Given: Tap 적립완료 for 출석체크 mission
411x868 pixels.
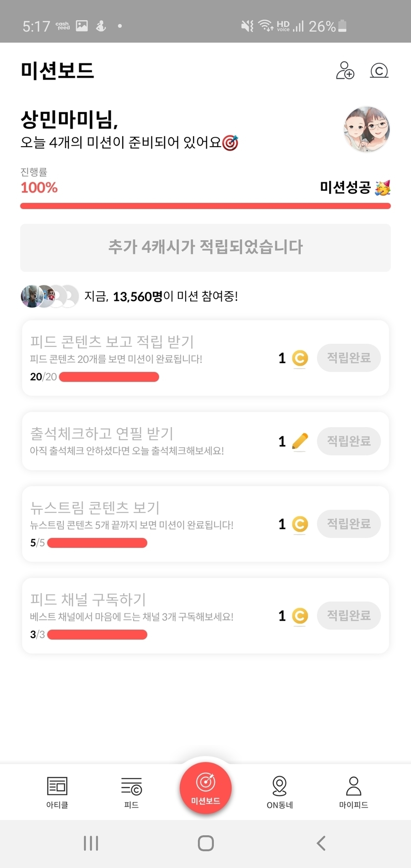Looking at the screenshot, I should point(349,441).
